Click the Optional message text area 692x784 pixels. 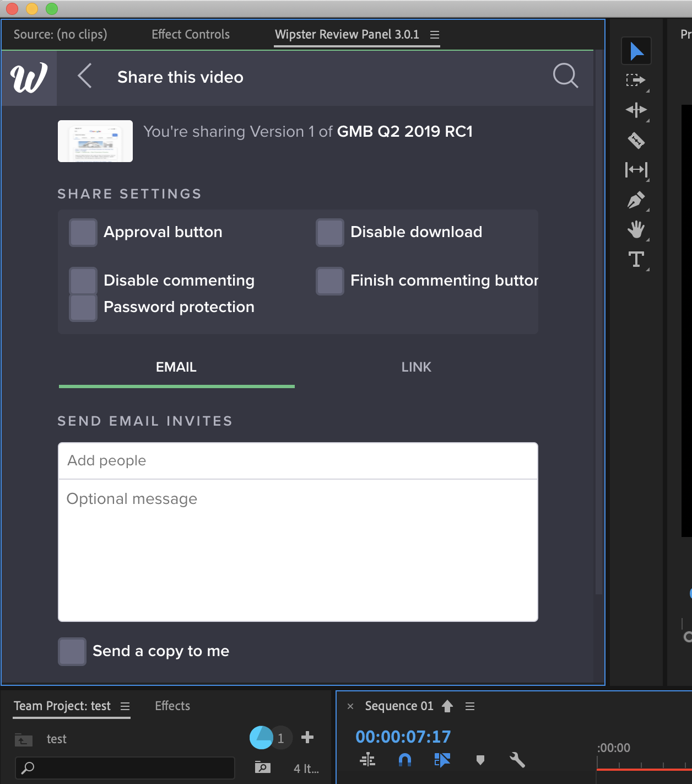298,550
